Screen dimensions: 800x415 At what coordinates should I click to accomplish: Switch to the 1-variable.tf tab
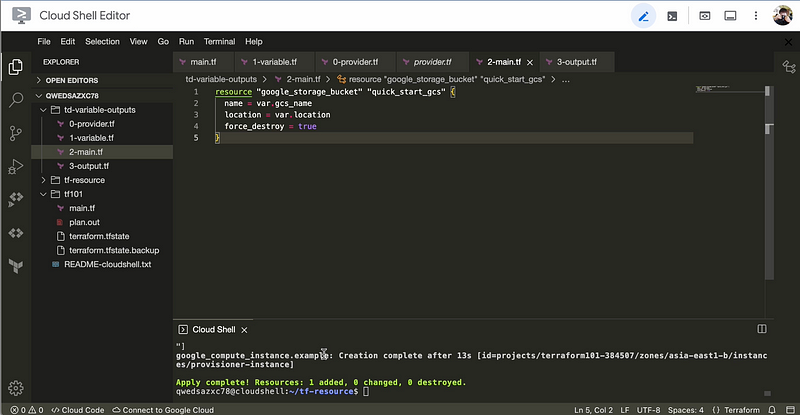[x=274, y=62]
